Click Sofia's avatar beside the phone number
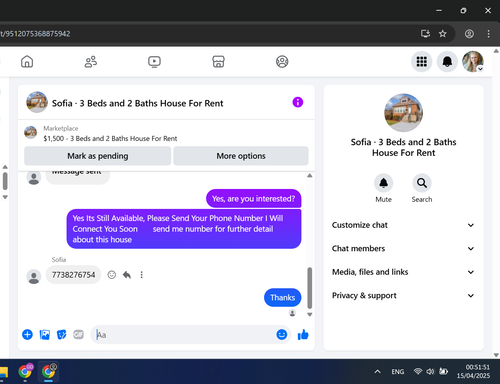 (34, 277)
